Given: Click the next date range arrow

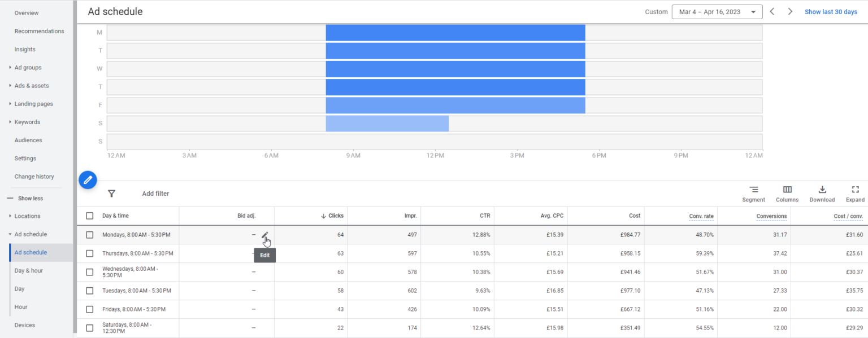Looking at the screenshot, I should 790,11.
